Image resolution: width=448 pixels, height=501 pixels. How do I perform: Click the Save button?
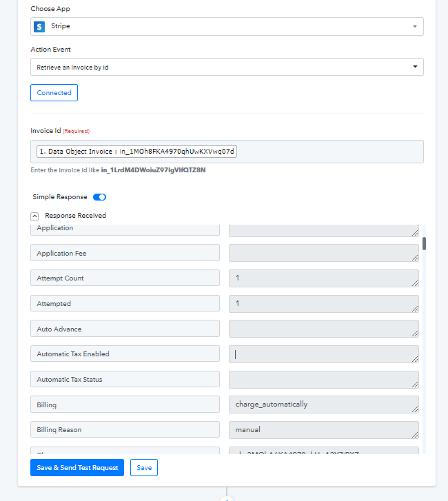click(144, 467)
